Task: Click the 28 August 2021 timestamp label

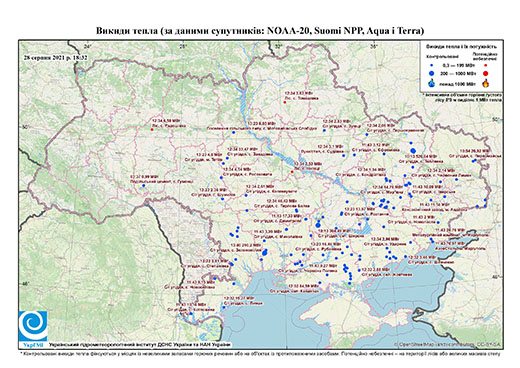Action: (x=55, y=58)
